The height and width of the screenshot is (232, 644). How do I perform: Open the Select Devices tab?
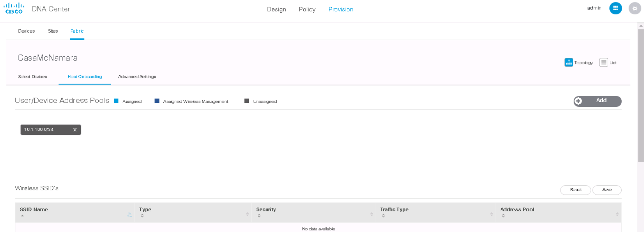[33, 77]
